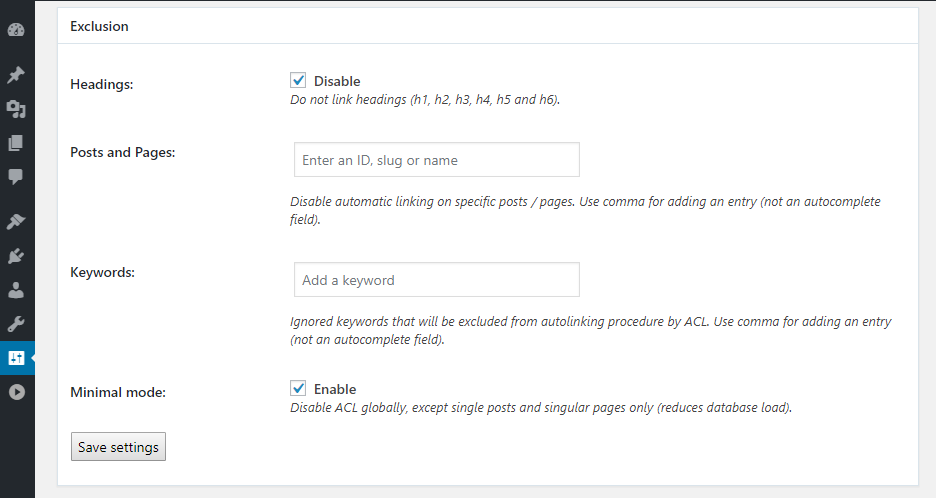Open the Dashboard sidebar icon
Viewport: 936px width, 498px height.
16,31
